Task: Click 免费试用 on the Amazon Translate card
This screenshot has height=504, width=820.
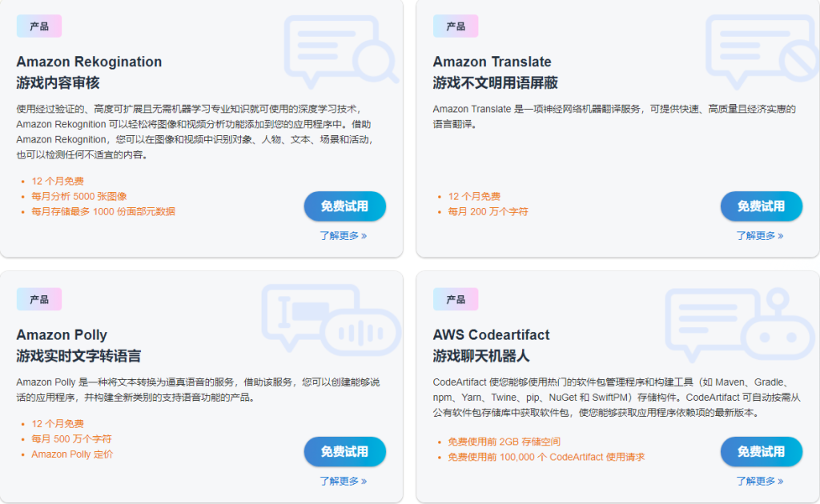Action: point(762,206)
